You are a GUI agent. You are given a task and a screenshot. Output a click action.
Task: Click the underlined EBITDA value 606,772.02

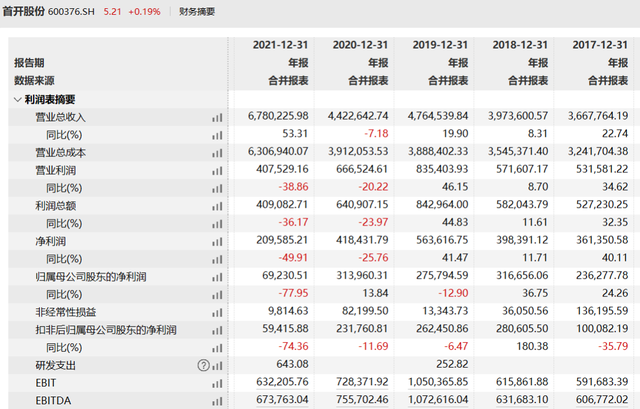602,400
